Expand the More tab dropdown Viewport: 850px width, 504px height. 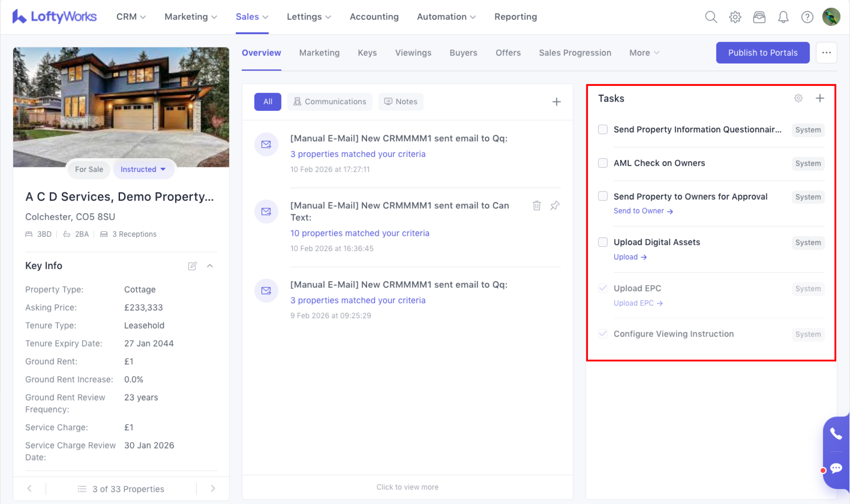(644, 53)
